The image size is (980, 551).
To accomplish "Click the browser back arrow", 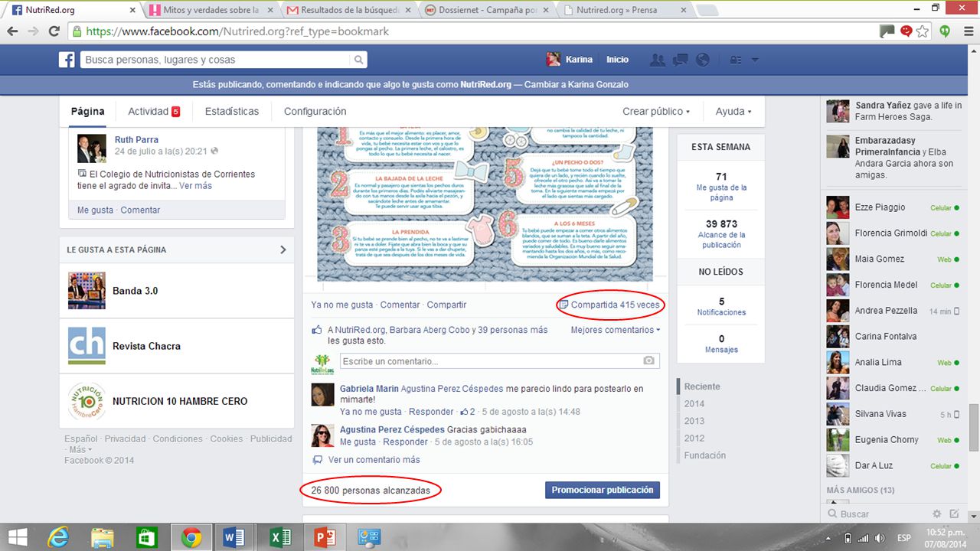I will (x=12, y=31).
